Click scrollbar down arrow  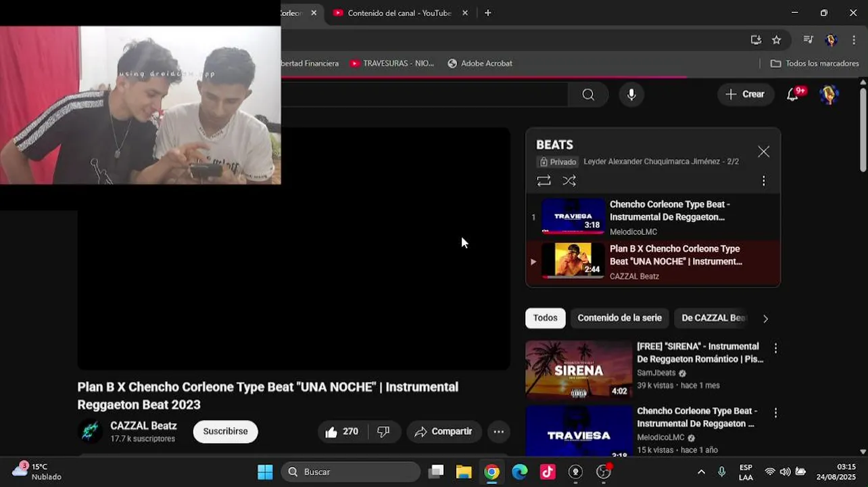point(863,452)
